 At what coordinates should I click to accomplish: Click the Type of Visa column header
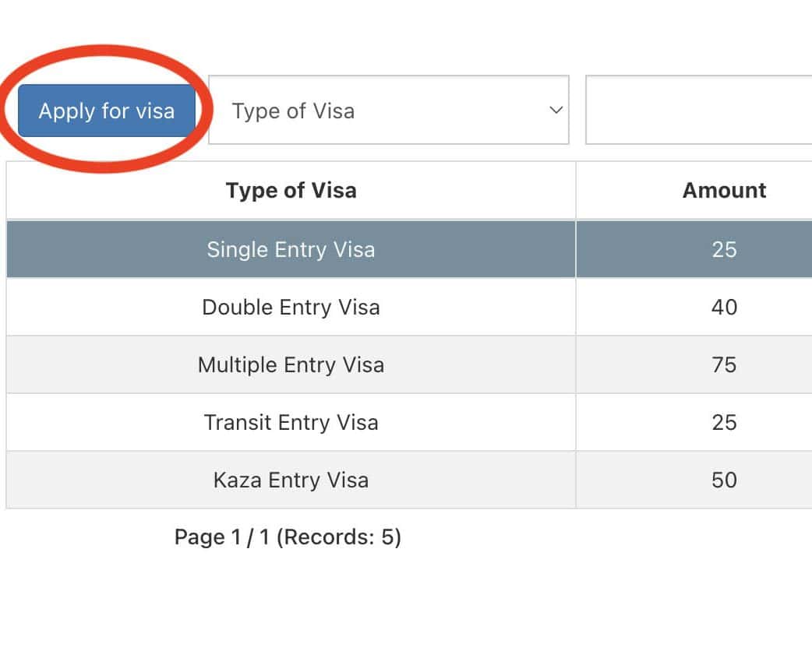pyautogui.click(x=291, y=191)
